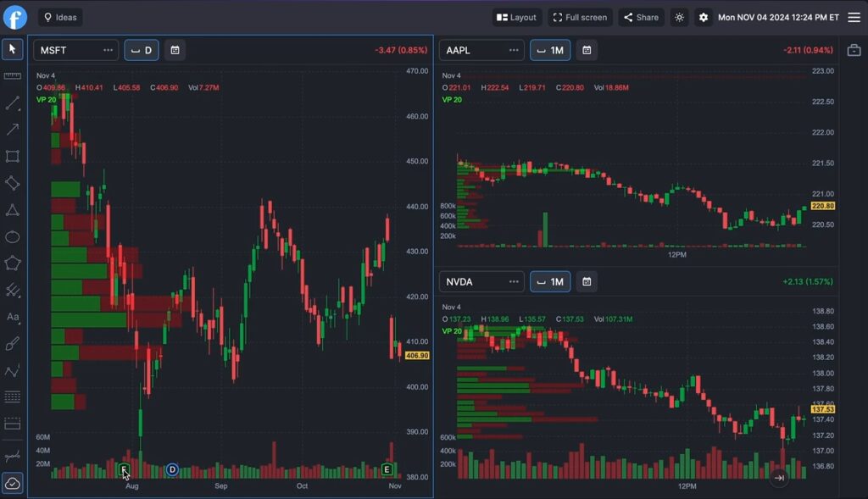Click the first E earnings marker near Aug
The height and width of the screenshot is (499, 868).
[x=124, y=469]
